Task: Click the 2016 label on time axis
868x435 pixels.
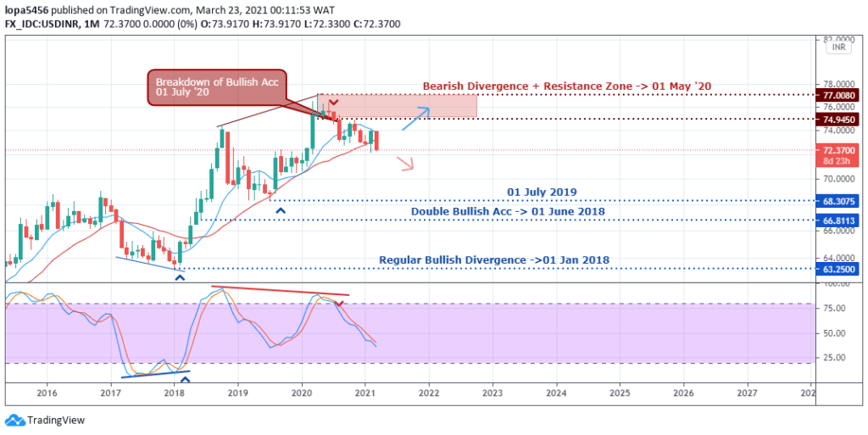Action: point(47,393)
